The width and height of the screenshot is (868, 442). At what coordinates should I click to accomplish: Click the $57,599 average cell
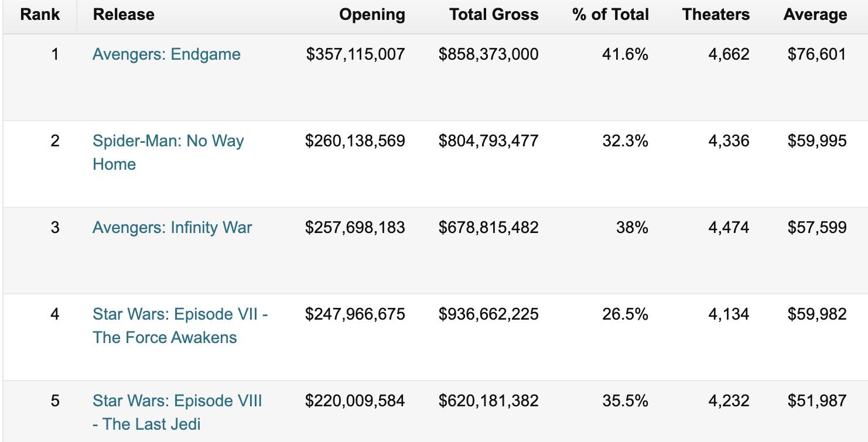pyautogui.click(x=816, y=228)
